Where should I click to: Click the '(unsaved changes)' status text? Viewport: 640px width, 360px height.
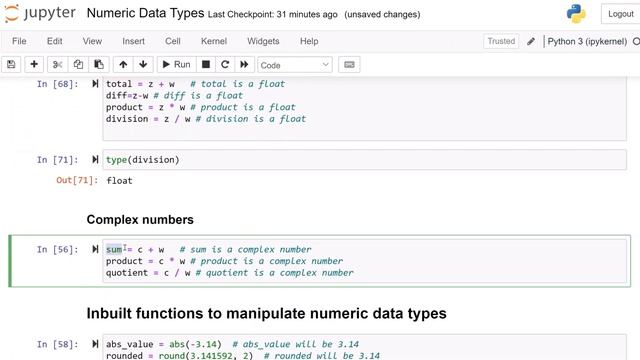pyautogui.click(x=382, y=14)
